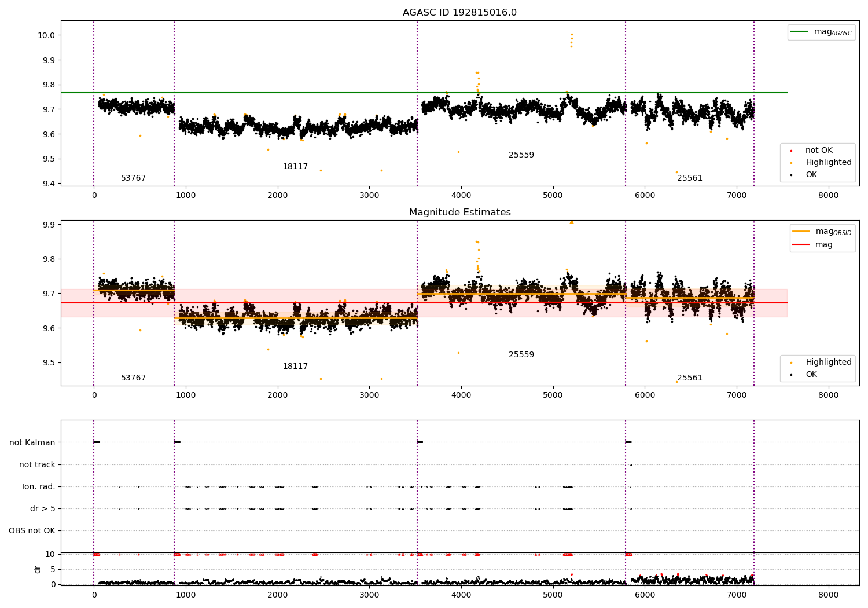Select the mag OBSID legend entry
The width and height of the screenshot is (868, 608).
(822, 232)
